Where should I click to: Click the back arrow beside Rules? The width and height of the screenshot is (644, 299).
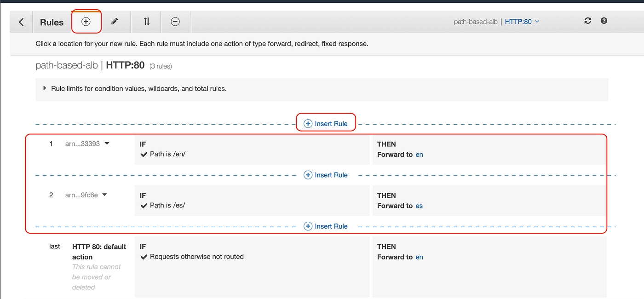pos(21,22)
